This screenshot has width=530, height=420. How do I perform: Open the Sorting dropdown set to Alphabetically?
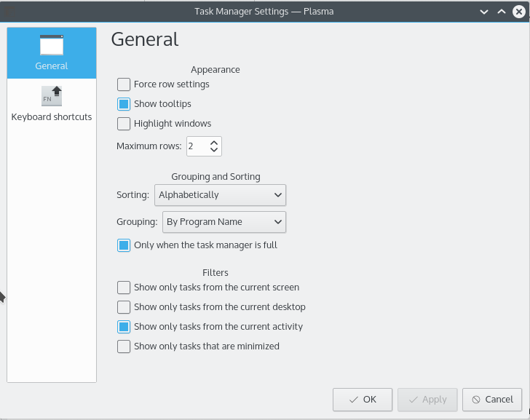point(220,195)
